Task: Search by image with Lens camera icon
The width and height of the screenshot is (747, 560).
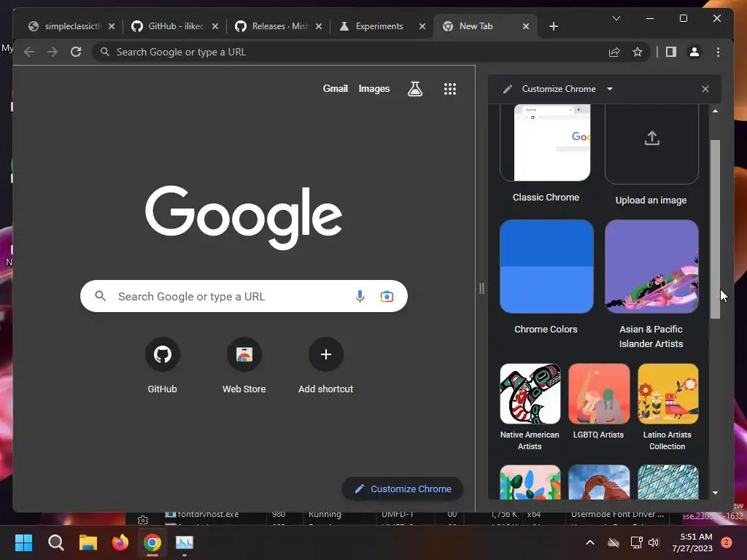Action: [x=387, y=296]
